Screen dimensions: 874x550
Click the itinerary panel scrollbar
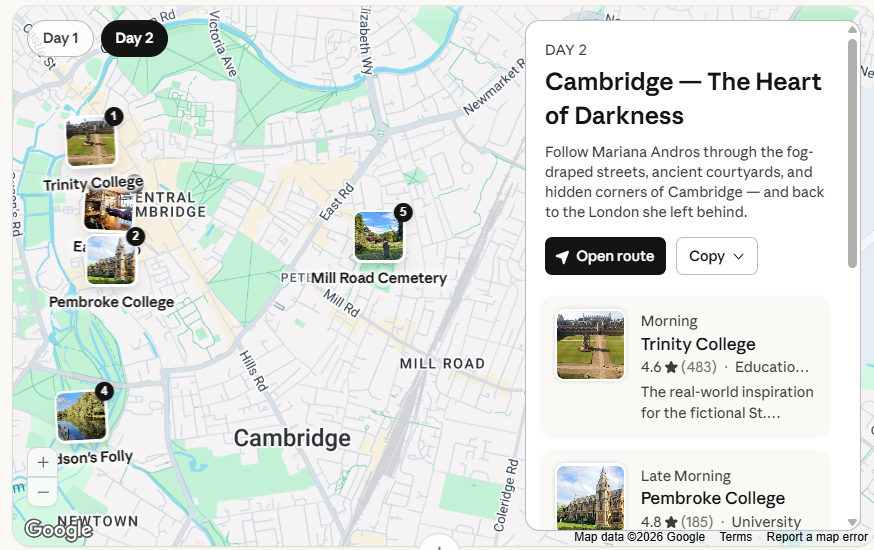852,150
